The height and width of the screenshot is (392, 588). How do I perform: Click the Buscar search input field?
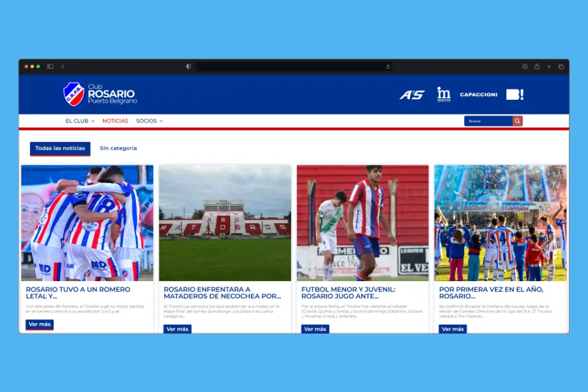(488, 121)
